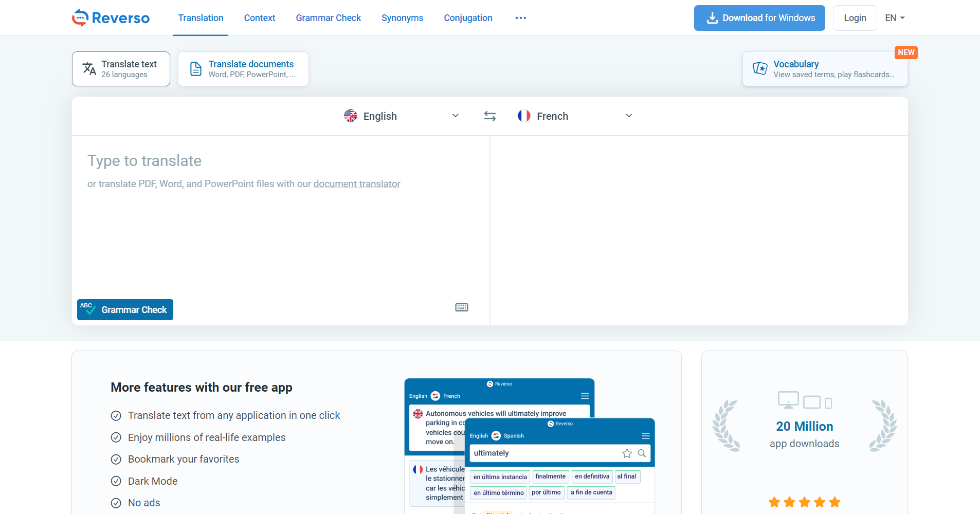Open the virtual keyboard icon
This screenshot has height=514, width=980.
click(x=462, y=307)
